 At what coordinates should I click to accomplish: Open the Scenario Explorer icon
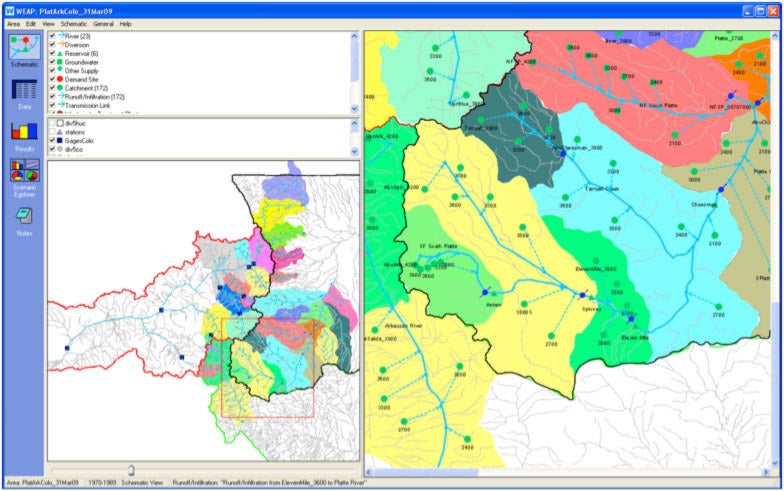pos(23,176)
